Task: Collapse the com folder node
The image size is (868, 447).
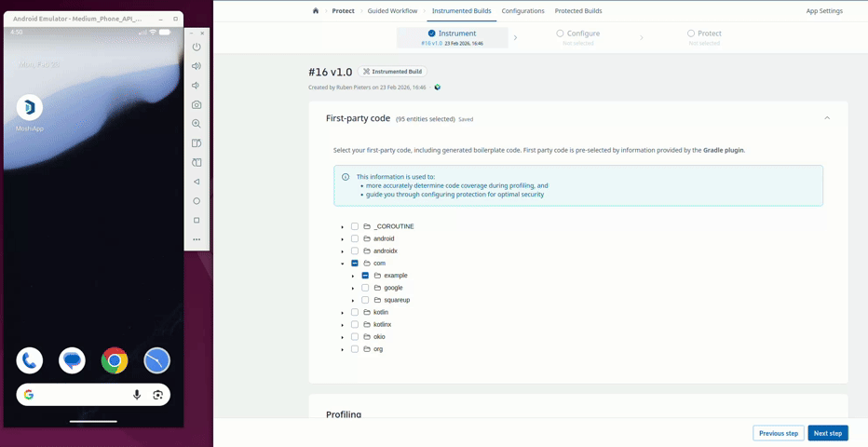Action: coord(343,264)
